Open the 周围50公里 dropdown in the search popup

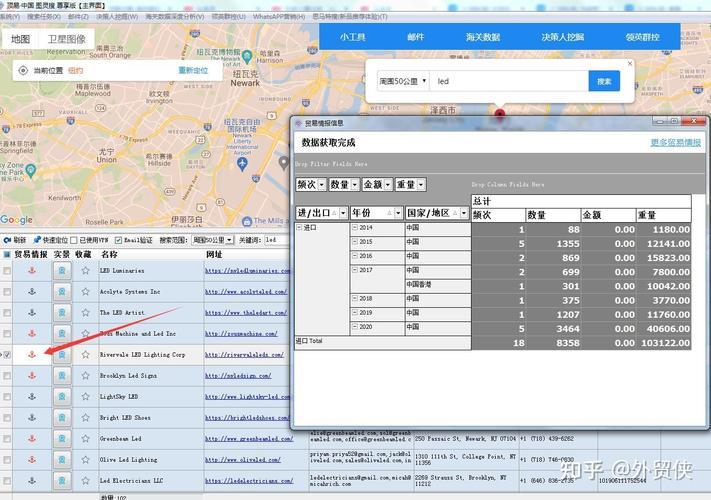403,81
